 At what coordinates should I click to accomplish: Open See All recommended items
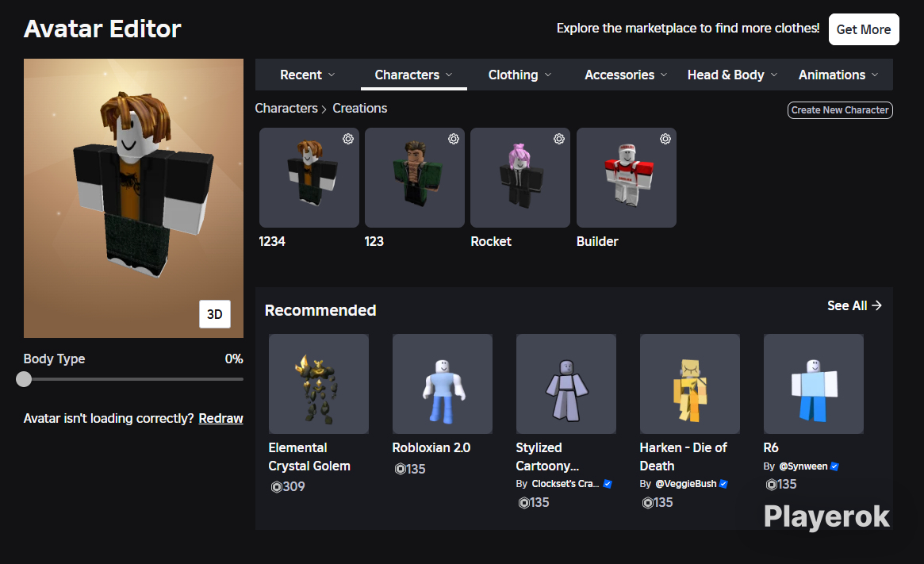(x=854, y=305)
